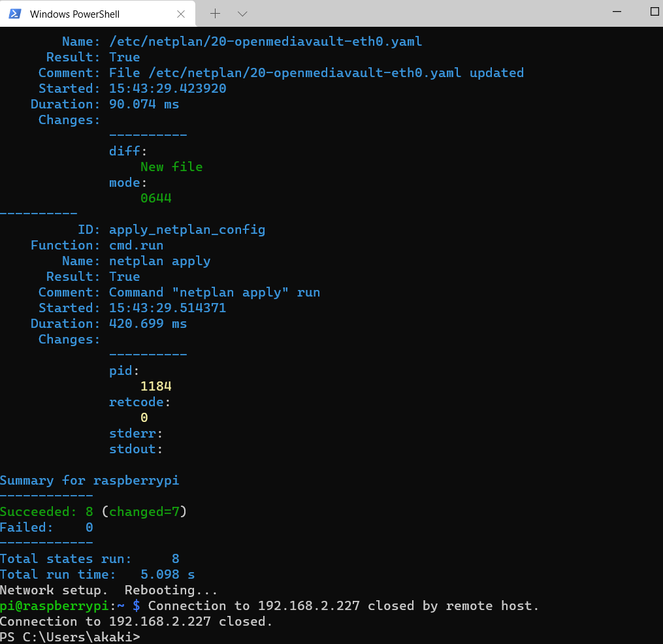Click the 'changed=7' text
Image resolution: width=663 pixels, height=644 pixels.
pyautogui.click(x=144, y=511)
